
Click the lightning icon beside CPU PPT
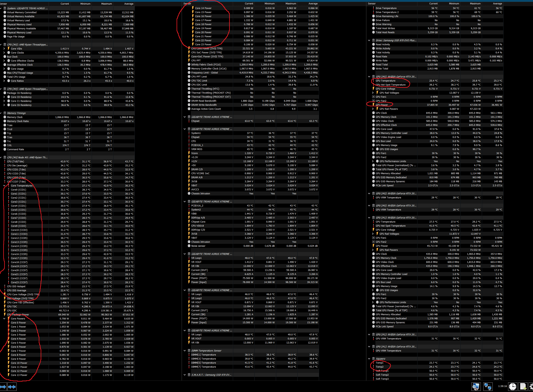[x=189, y=60]
